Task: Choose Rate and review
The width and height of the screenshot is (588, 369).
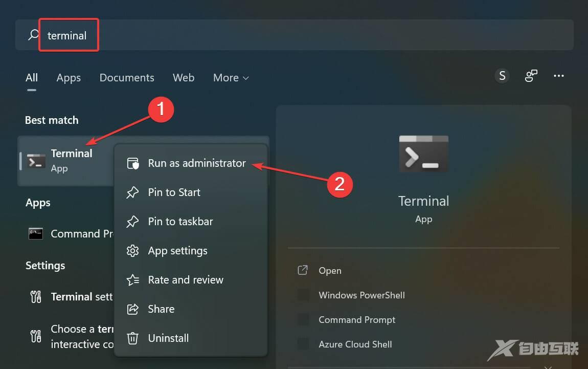Action: click(x=191, y=280)
